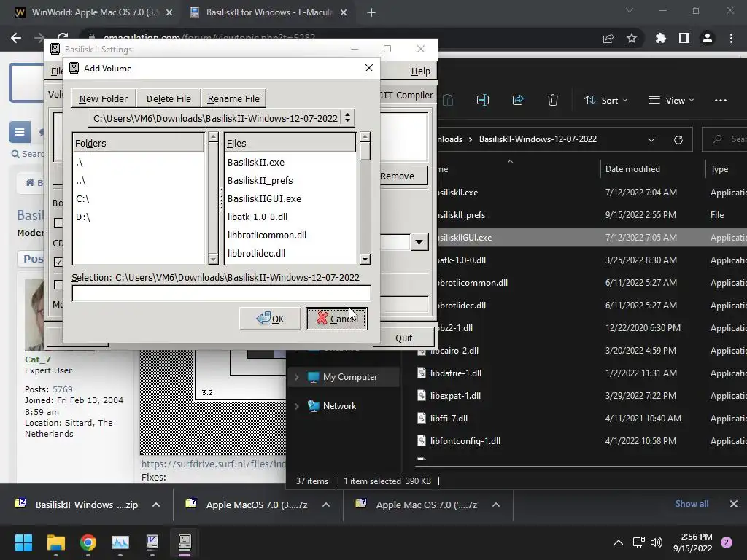Select libffi-7.dll in Explorer
This screenshot has height=560, width=747.
tap(449, 418)
